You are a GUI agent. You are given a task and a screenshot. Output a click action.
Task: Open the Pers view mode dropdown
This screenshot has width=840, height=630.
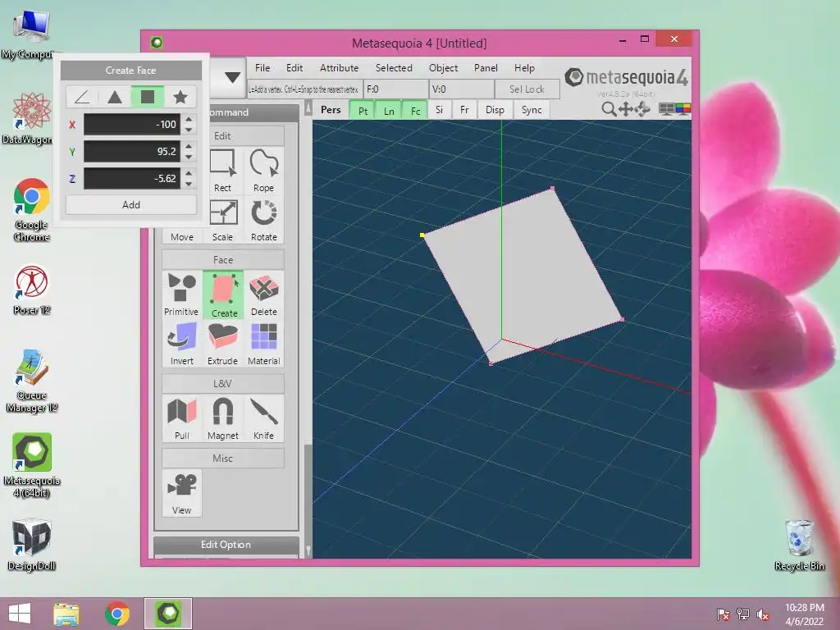click(331, 110)
